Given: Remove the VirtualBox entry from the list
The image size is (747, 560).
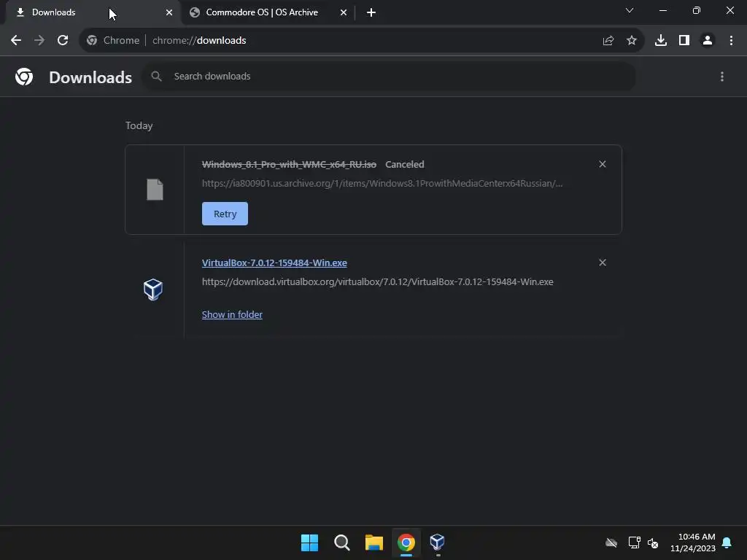Looking at the screenshot, I should coord(603,262).
